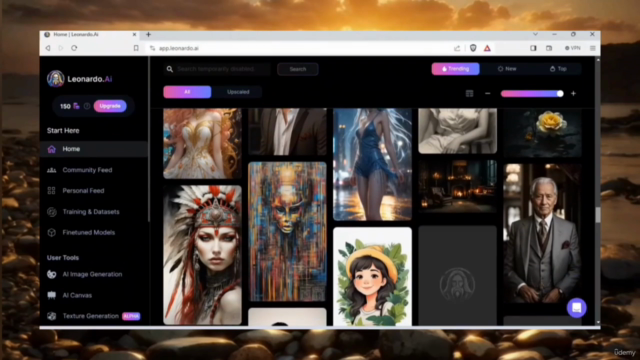Screen dimensions: 640x360
Task: Open Home in the sidebar
Action: (94, 149)
